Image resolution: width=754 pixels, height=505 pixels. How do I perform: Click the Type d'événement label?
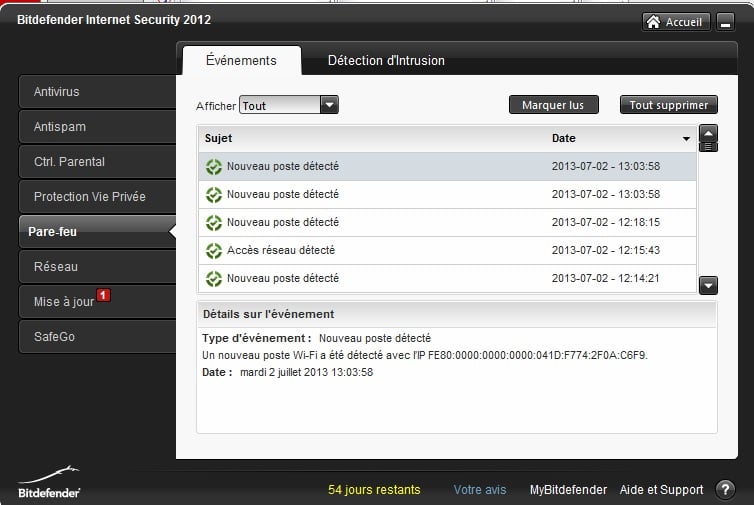256,338
